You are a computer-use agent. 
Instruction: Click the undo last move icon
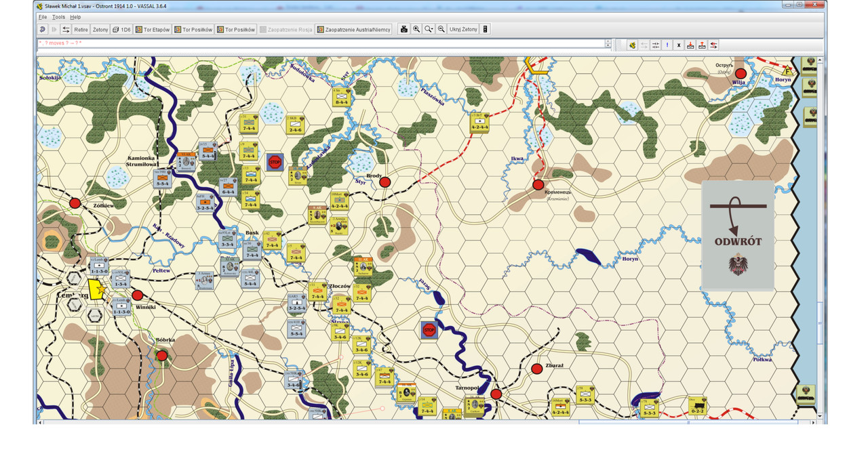[x=43, y=29]
